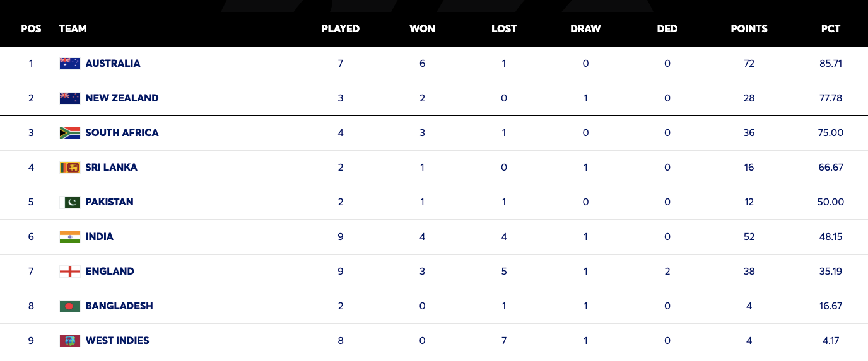Open the New Zealand team link

122,98
